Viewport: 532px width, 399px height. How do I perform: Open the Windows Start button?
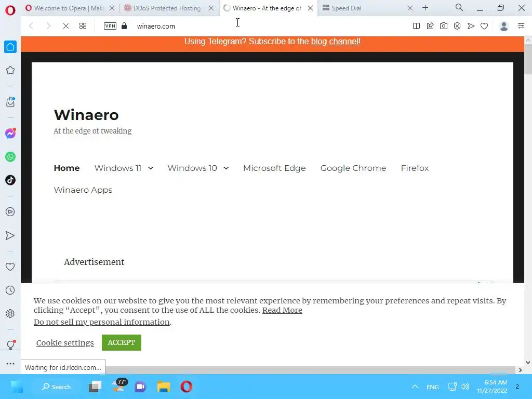click(x=17, y=387)
